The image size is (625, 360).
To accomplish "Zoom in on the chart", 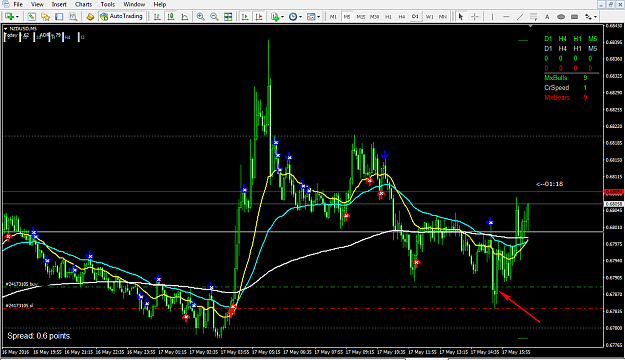I will coord(200,17).
